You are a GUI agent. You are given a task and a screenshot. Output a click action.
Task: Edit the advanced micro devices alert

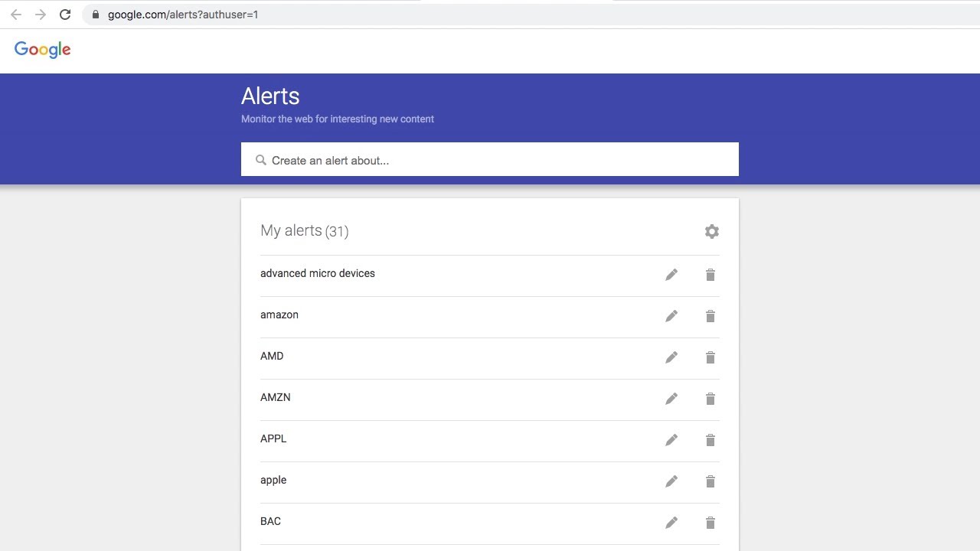tap(671, 275)
